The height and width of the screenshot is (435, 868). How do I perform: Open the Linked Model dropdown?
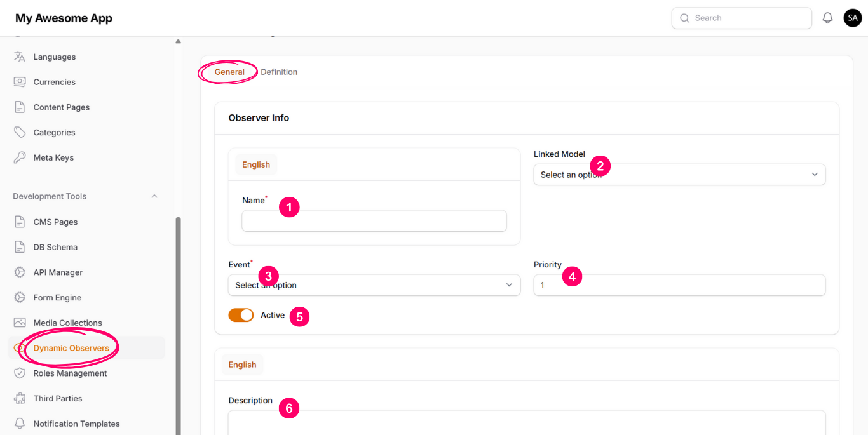pyautogui.click(x=679, y=175)
